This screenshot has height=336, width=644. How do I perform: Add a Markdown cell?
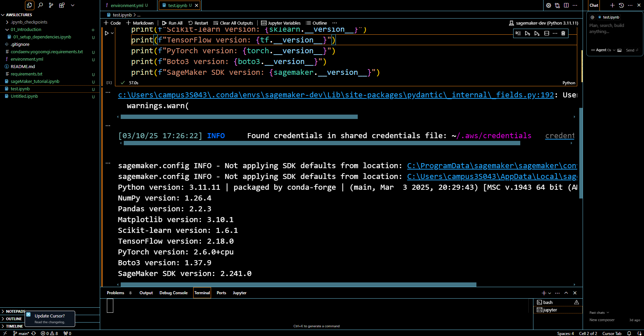click(140, 23)
